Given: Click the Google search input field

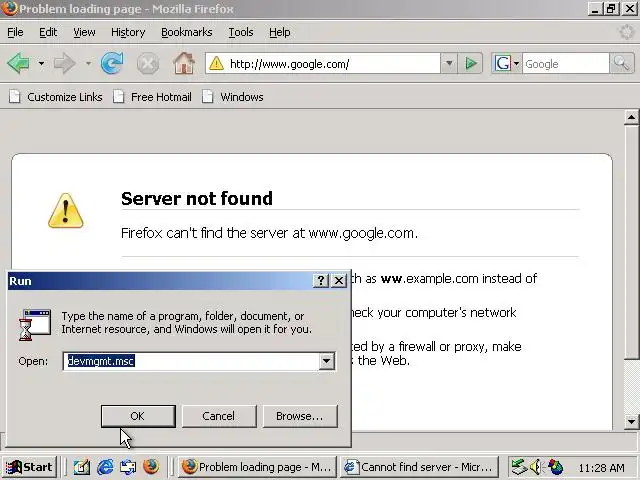Looking at the screenshot, I should (x=566, y=63).
